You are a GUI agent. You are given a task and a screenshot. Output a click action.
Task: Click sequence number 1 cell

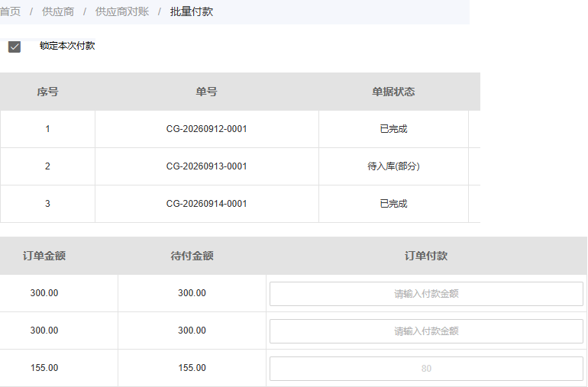(47, 129)
